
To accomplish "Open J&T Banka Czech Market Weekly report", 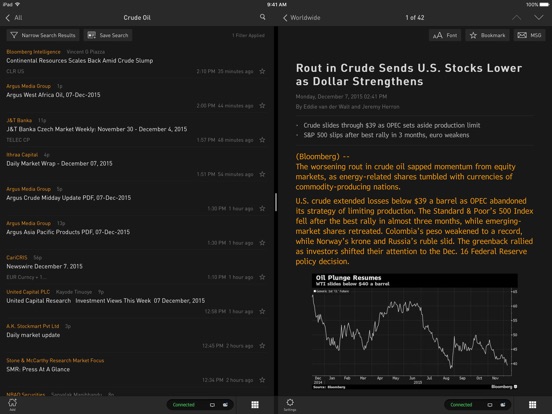I will click(96, 129).
